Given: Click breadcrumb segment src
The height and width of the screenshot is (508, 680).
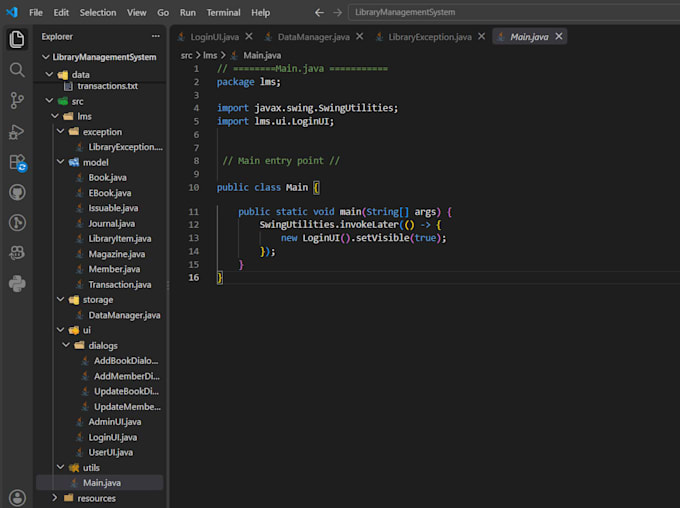Looking at the screenshot, I should [x=186, y=55].
